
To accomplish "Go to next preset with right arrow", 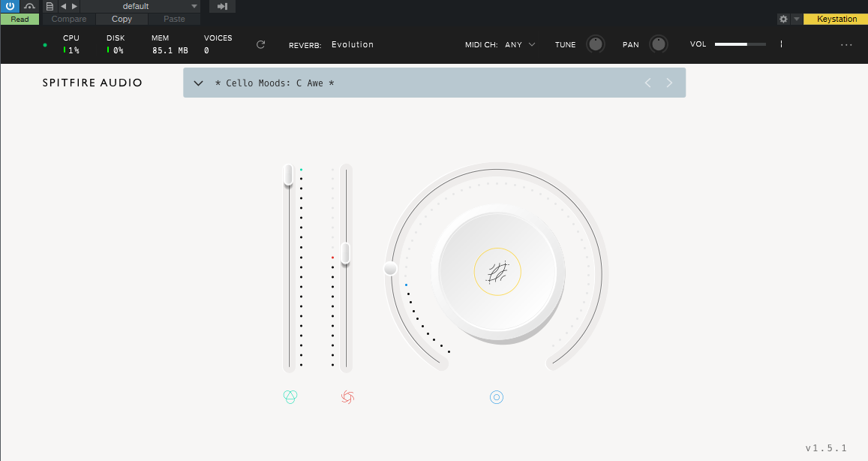I will click(x=75, y=6).
